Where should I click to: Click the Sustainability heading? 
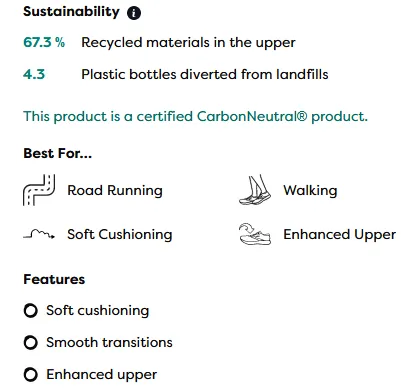71,12
